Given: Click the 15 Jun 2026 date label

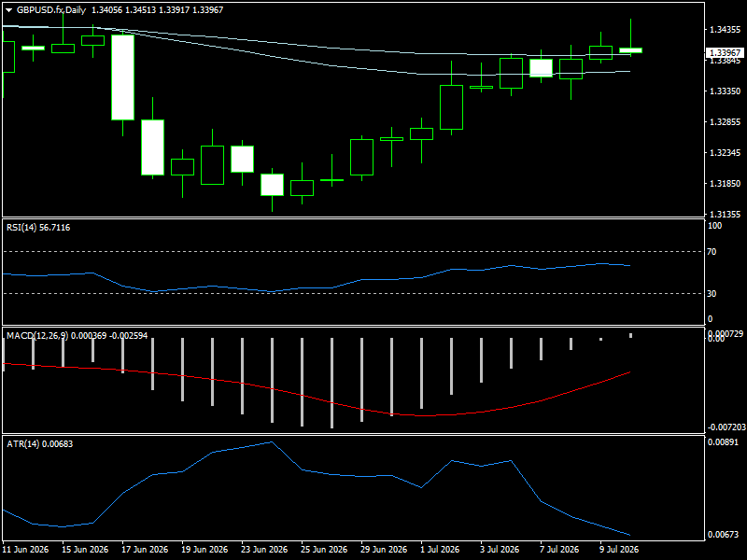Looking at the screenshot, I should [x=85, y=550].
